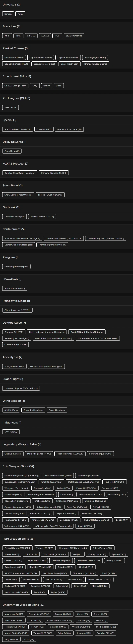Click Chimera Suppressor (Zero Uniform) tag
The height and width of the screenshot is (644, 133).
(x=64, y=238)
